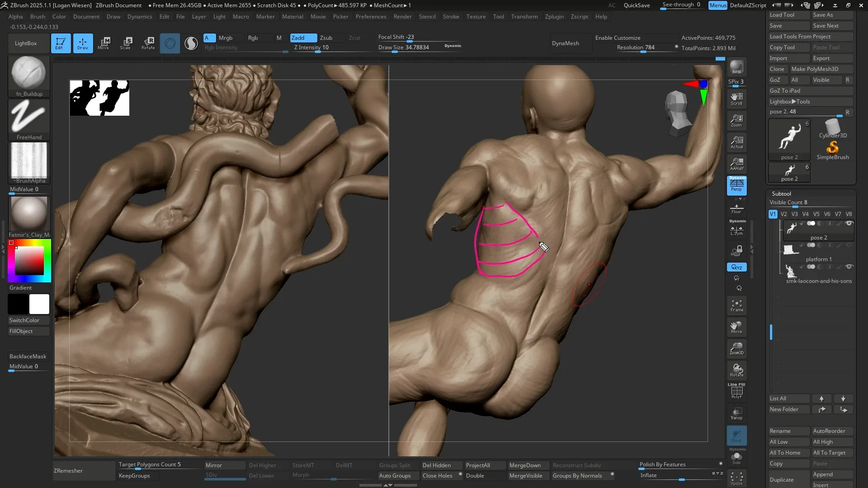Toggle Persp perspective view

(x=736, y=185)
